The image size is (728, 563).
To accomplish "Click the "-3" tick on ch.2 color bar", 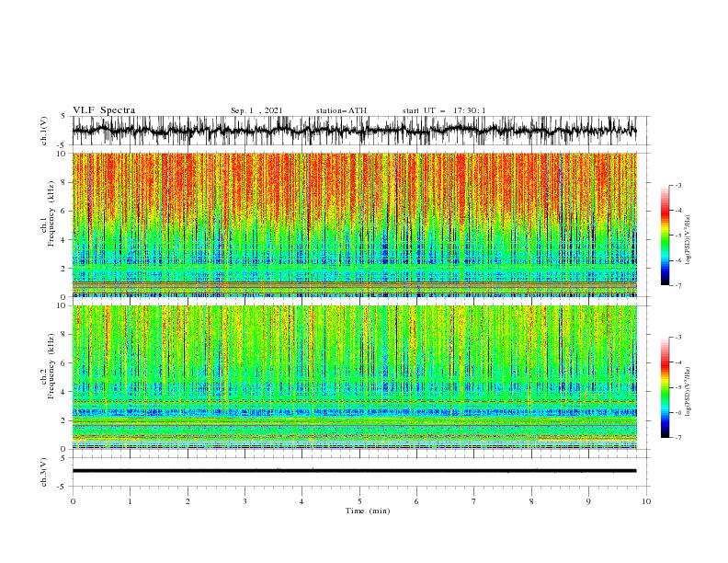I will tap(677, 338).
